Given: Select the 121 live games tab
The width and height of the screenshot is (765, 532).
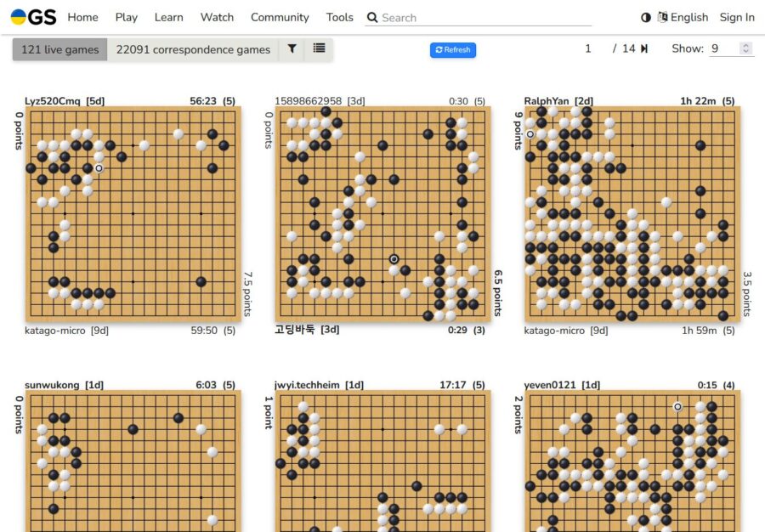Looking at the screenshot, I should 59,49.
